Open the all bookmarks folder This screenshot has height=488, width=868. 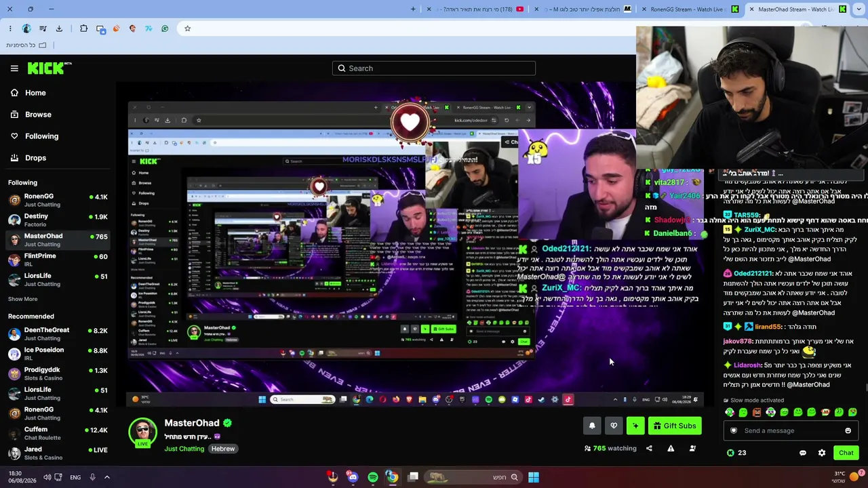pos(26,45)
